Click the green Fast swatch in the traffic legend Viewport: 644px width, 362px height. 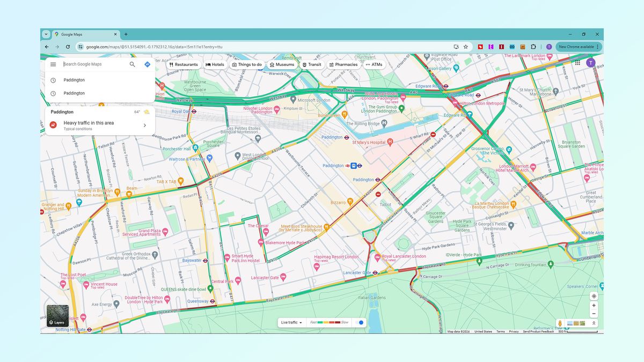pyautogui.click(x=320, y=322)
